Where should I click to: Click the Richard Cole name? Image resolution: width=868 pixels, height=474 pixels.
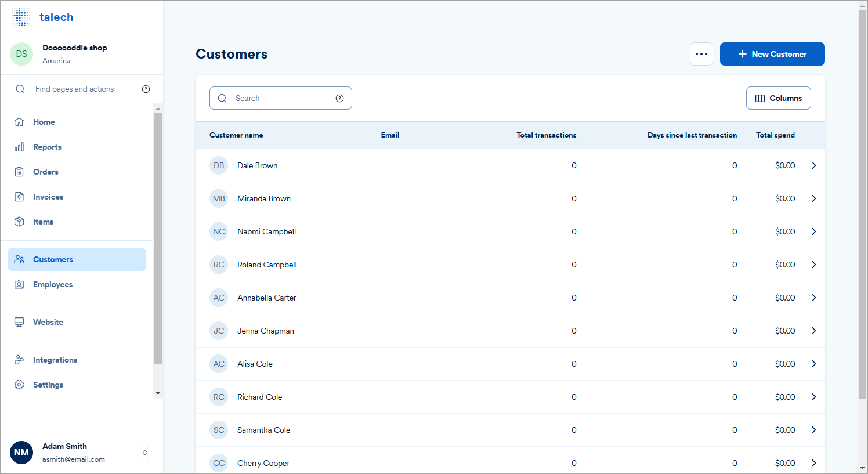point(259,397)
